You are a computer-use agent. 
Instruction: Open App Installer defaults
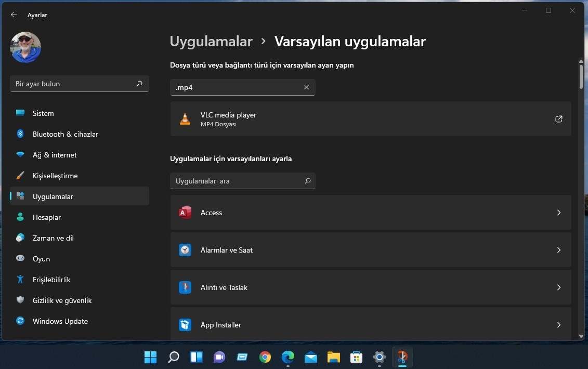pyautogui.click(x=371, y=324)
